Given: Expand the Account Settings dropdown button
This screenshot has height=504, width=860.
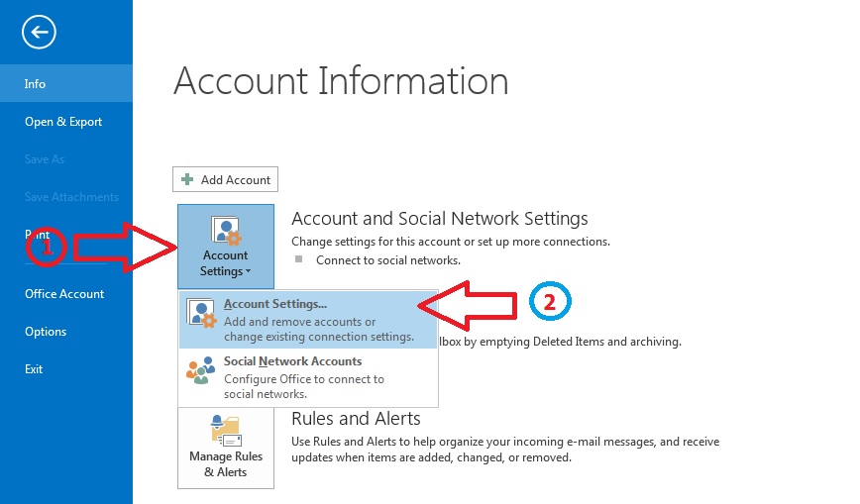Looking at the screenshot, I should pos(226,247).
